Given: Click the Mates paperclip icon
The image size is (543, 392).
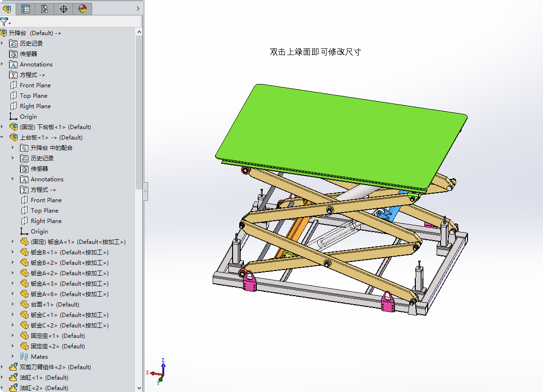Looking at the screenshot, I should (x=24, y=356).
